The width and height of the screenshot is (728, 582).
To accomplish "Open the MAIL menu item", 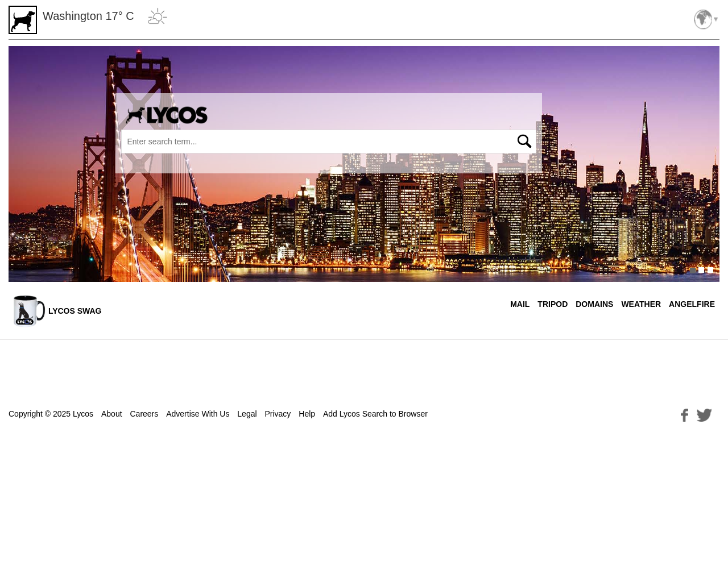I will coord(520,304).
